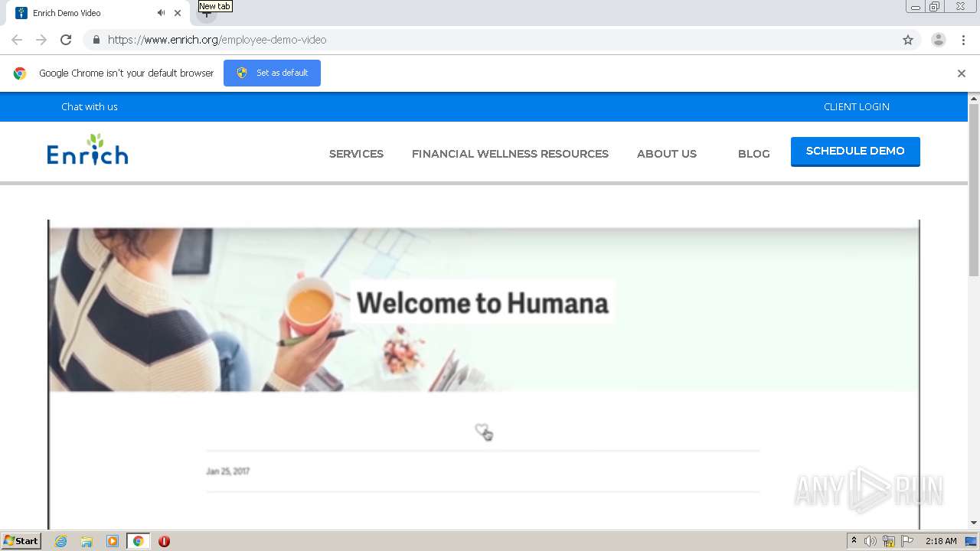Click the page scrollbar up arrow
The width and height of the screenshot is (980, 551).
(x=974, y=99)
